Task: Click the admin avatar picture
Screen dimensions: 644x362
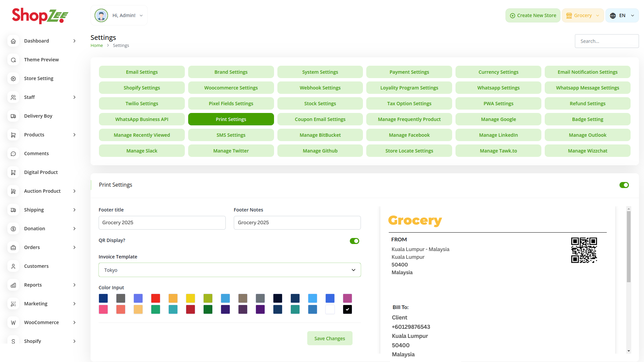Action: pos(101,15)
